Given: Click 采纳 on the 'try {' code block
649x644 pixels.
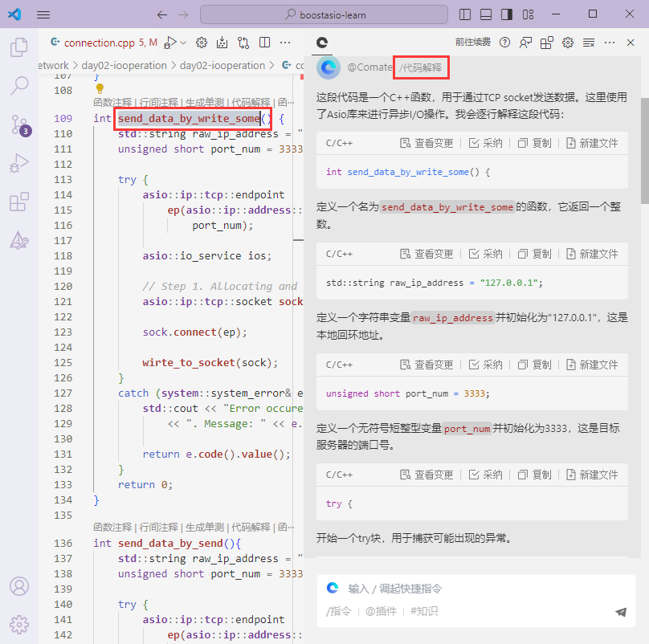Looking at the screenshot, I should (x=486, y=475).
